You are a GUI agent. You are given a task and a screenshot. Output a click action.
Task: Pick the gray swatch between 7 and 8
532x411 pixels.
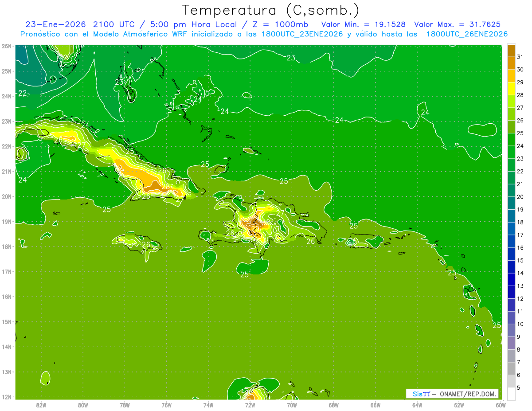click(x=511, y=356)
